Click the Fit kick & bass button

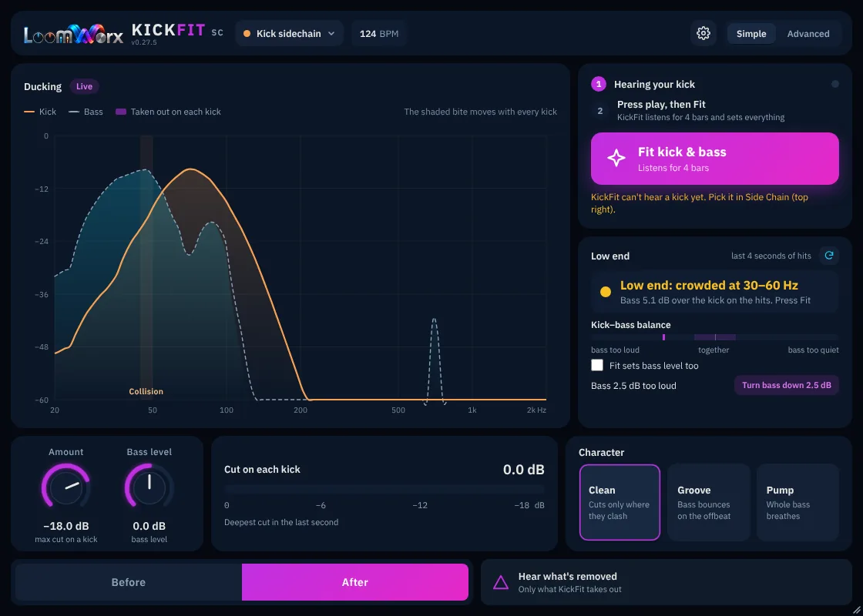715,159
